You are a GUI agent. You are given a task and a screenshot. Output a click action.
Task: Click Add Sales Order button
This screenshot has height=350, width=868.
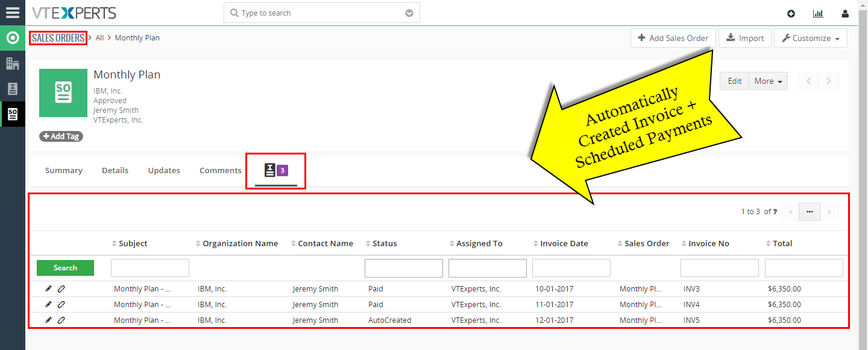[673, 38]
